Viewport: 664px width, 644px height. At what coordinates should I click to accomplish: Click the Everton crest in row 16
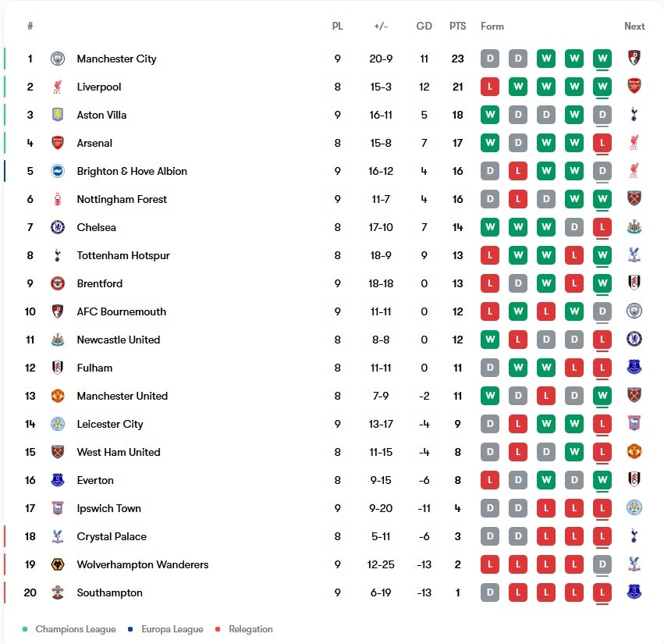pyautogui.click(x=58, y=480)
